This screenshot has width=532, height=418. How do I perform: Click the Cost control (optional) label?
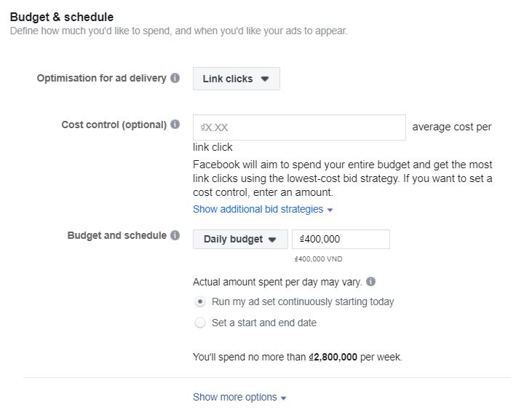114,125
